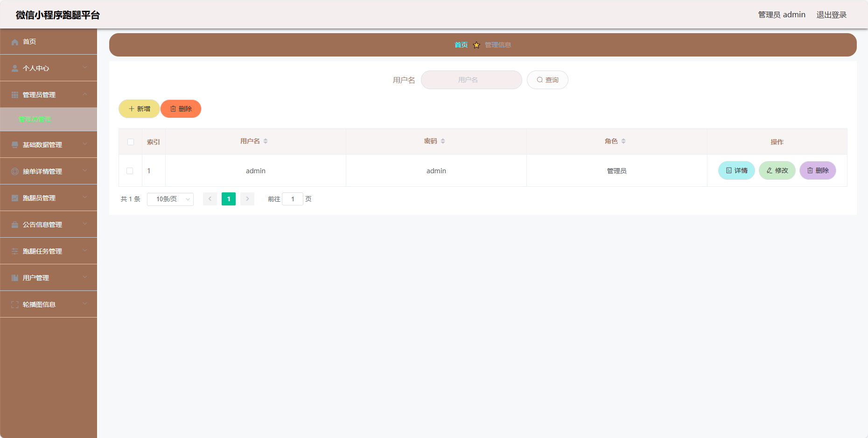The image size is (868, 438).
Task: Expand 用户管理 with its chevron
Action: click(85, 277)
